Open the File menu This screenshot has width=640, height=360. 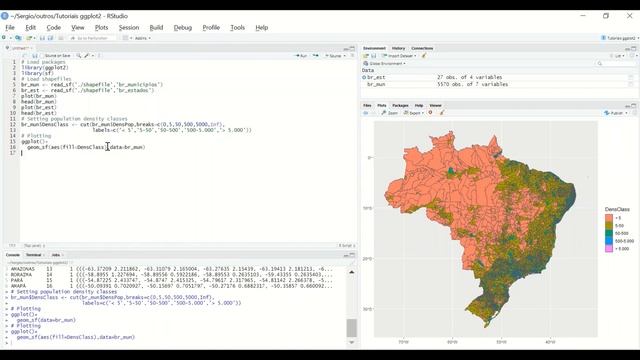[10, 28]
